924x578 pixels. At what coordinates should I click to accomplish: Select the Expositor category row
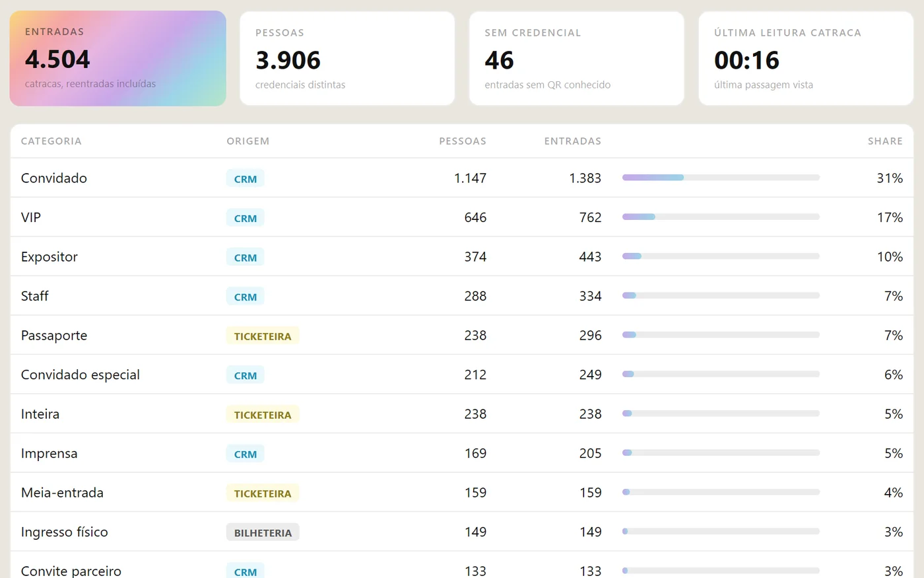[462, 256]
